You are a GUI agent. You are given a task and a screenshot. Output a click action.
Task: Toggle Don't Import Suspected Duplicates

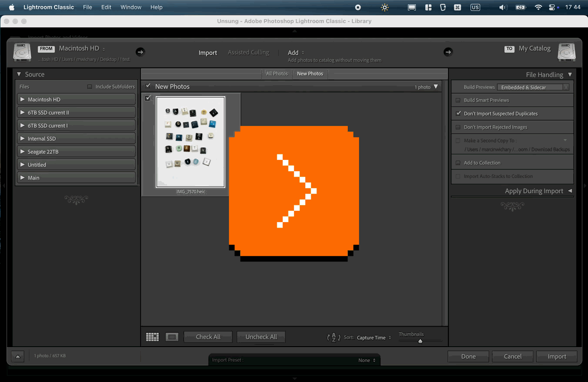(x=458, y=113)
